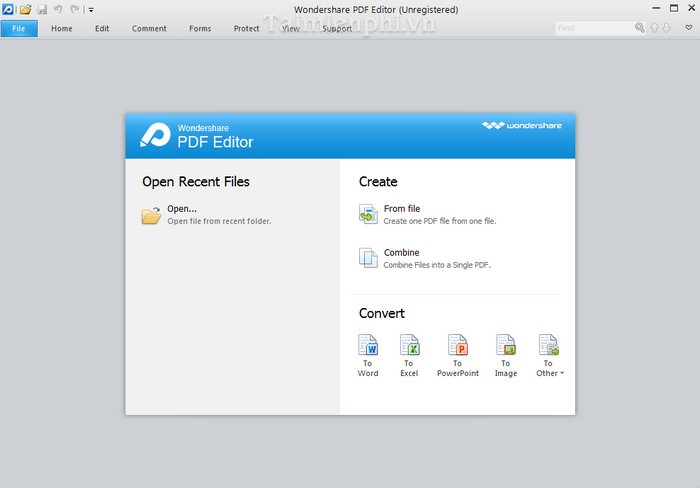The image size is (700, 488).
Task: Open the File menu tab
Action: point(19,29)
